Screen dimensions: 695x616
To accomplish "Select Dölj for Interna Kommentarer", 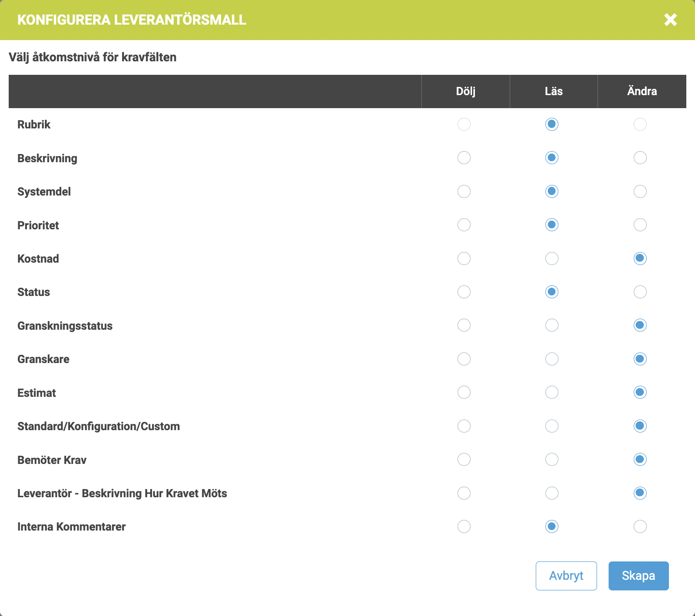I will pos(464,527).
